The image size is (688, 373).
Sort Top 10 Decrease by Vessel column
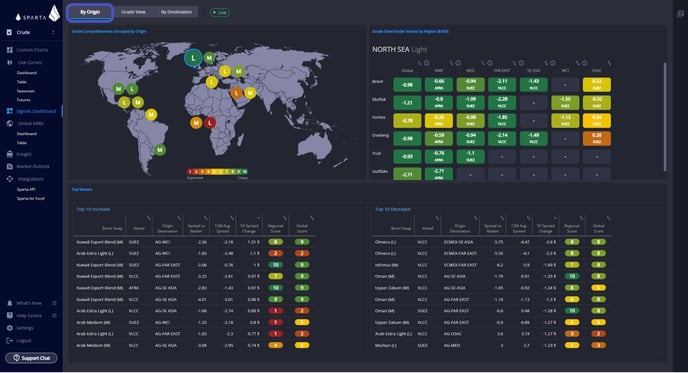pos(437,218)
